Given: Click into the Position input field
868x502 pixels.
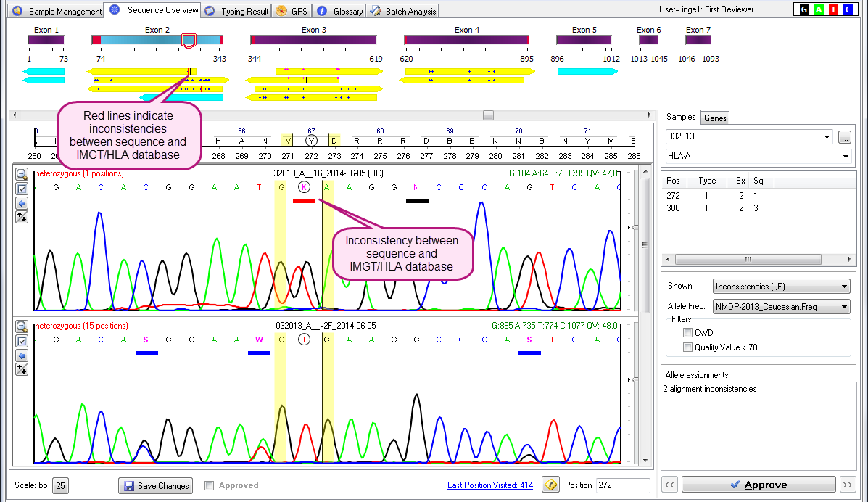Looking at the screenshot, I should (x=622, y=485).
